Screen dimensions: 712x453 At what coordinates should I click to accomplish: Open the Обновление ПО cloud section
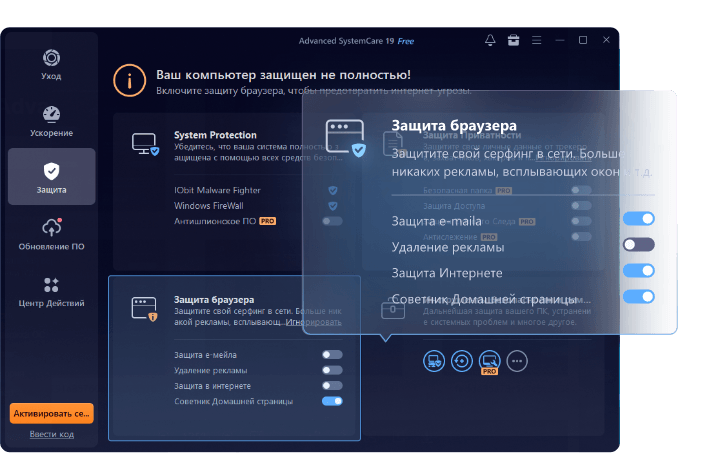pos(51,234)
